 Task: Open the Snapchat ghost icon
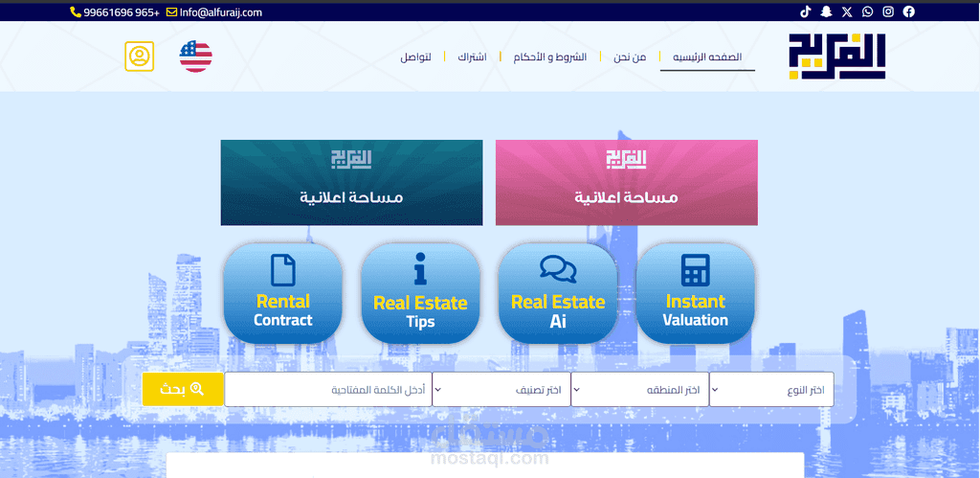click(826, 11)
